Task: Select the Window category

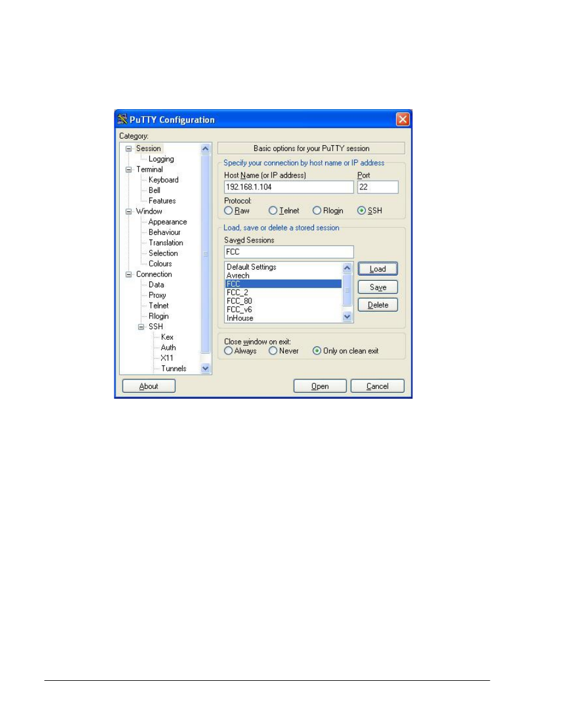Action: tap(149, 211)
